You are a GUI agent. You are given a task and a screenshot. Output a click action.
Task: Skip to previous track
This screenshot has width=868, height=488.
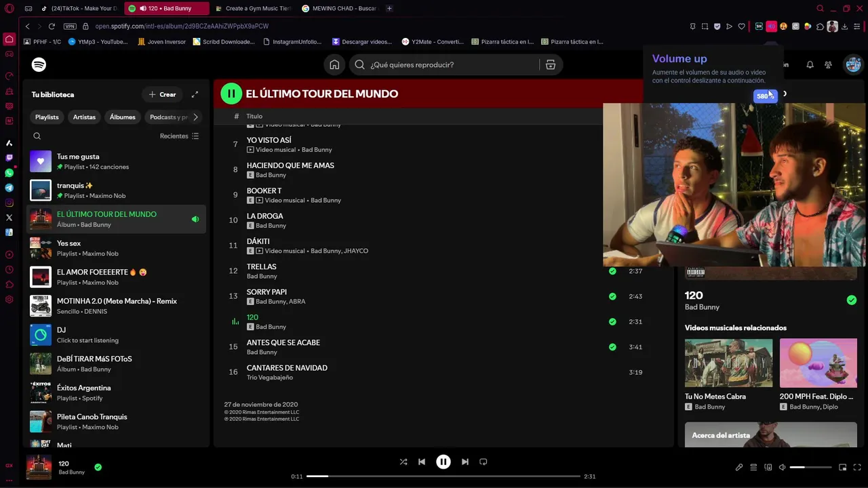[422, 462]
